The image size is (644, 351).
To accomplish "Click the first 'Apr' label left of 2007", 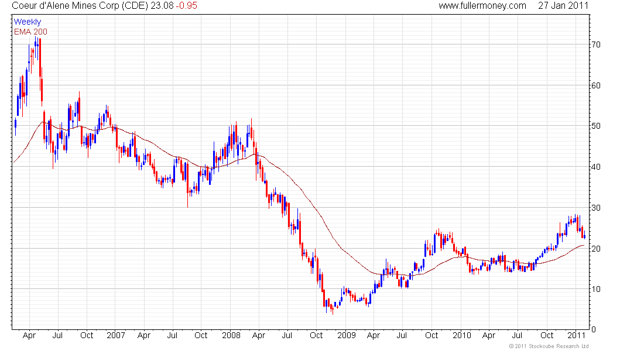I will (x=29, y=335).
